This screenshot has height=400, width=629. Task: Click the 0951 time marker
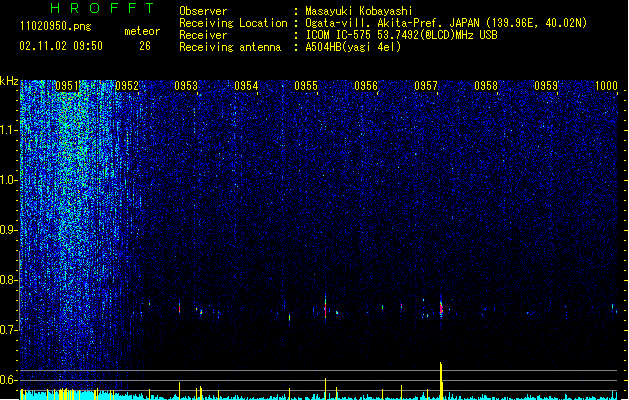click(67, 86)
